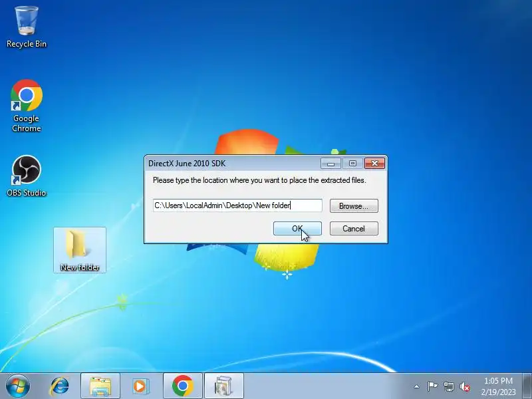
Task: Switch to Google Chrome in the taskbar
Action: (x=182, y=386)
